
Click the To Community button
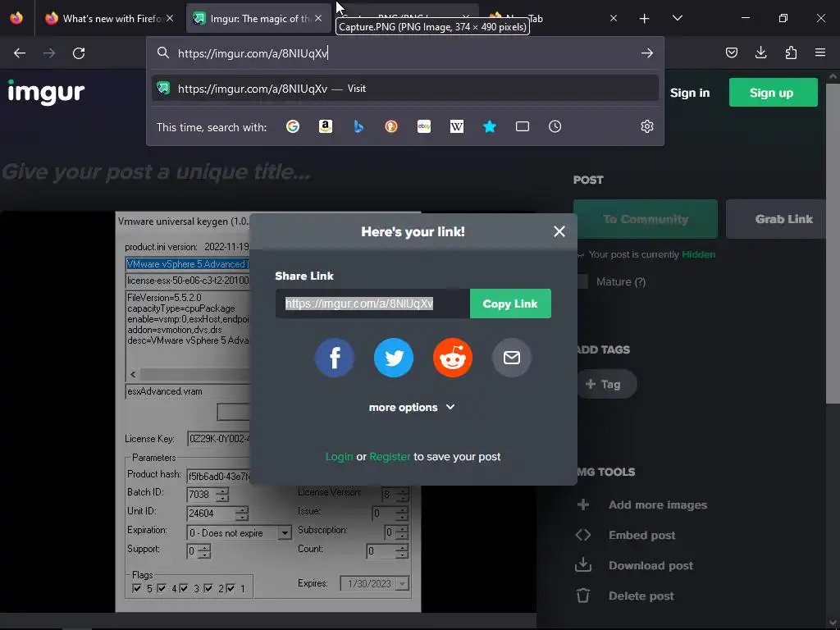point(645,219)
